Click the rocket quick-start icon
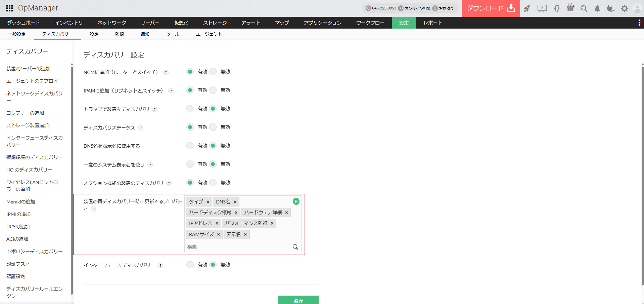The image size is (644, 304). [527, 8]
